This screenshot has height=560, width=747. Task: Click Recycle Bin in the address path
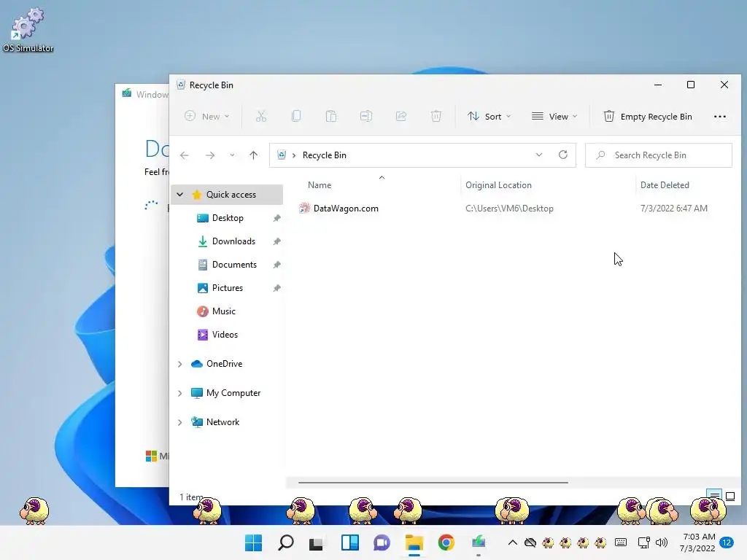click(x=325, y=155)
